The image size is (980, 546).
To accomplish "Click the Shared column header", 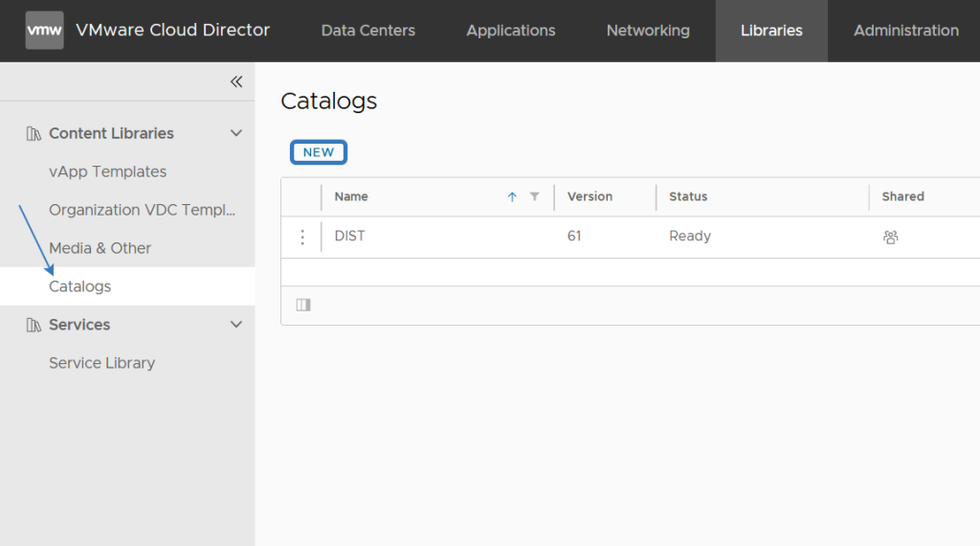I will point(903,196).
